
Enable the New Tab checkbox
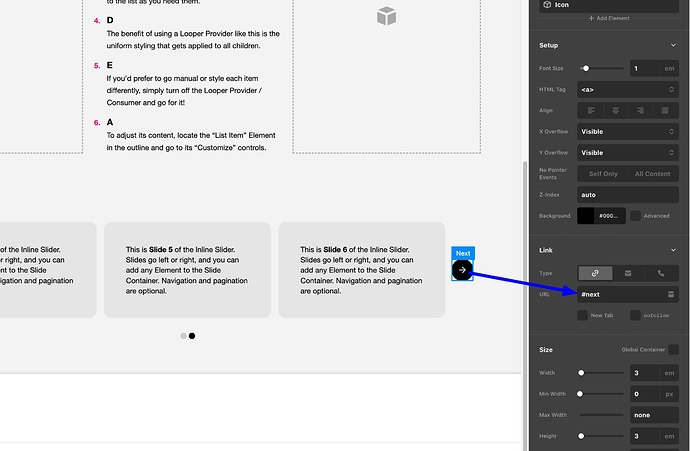pyautogui.click(x=583, y=315)
